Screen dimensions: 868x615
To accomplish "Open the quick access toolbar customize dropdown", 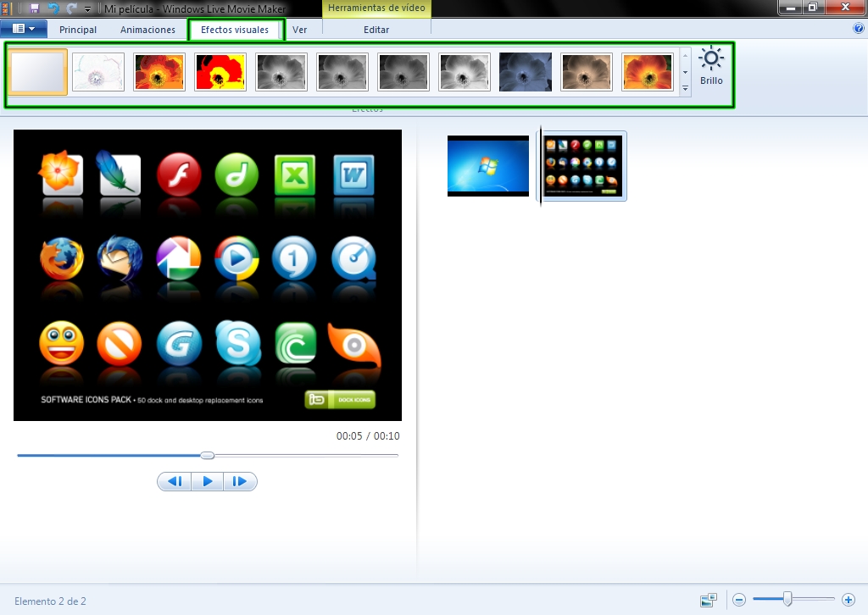I will tap(87, 8).
